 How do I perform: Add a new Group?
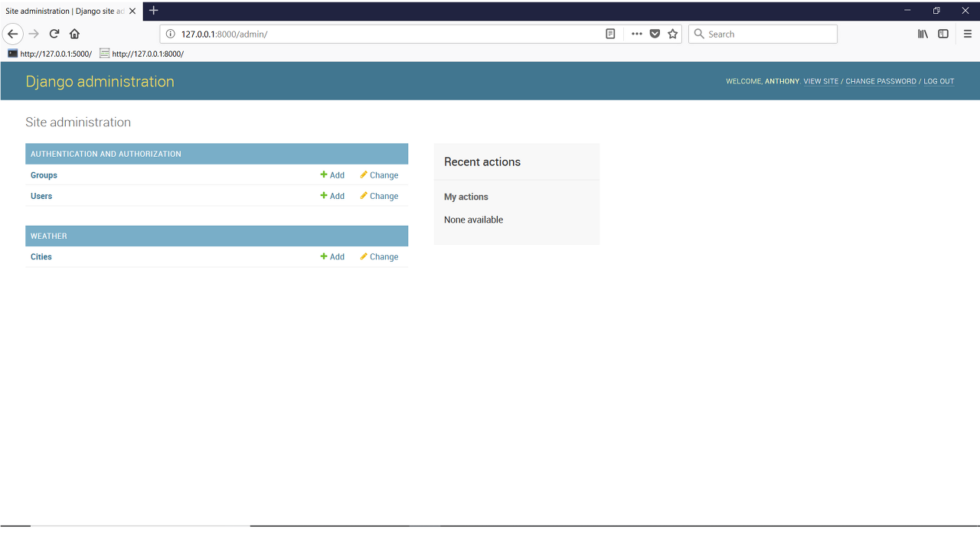tap(332, 175)
